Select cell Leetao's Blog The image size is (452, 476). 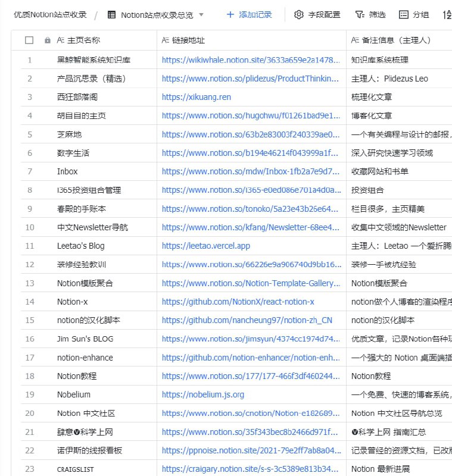pyautogui.click(x=81, y=246)
